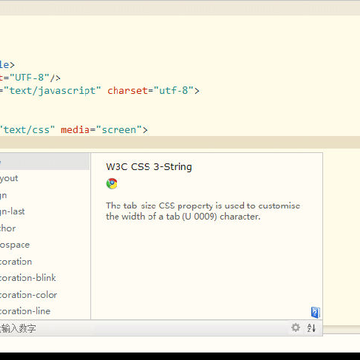Toggle alphabetical A-Z sort icon
Viewport: 360px width, 360px height.
click(311, 328)
